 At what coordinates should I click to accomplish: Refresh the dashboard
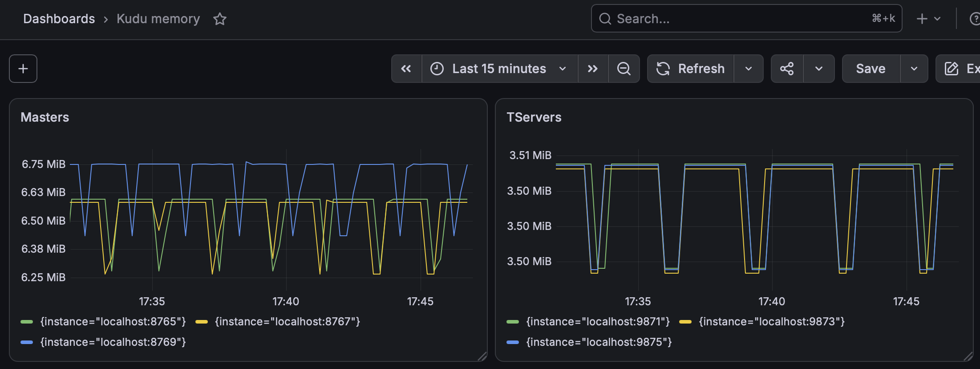click(x=691, y=69)
